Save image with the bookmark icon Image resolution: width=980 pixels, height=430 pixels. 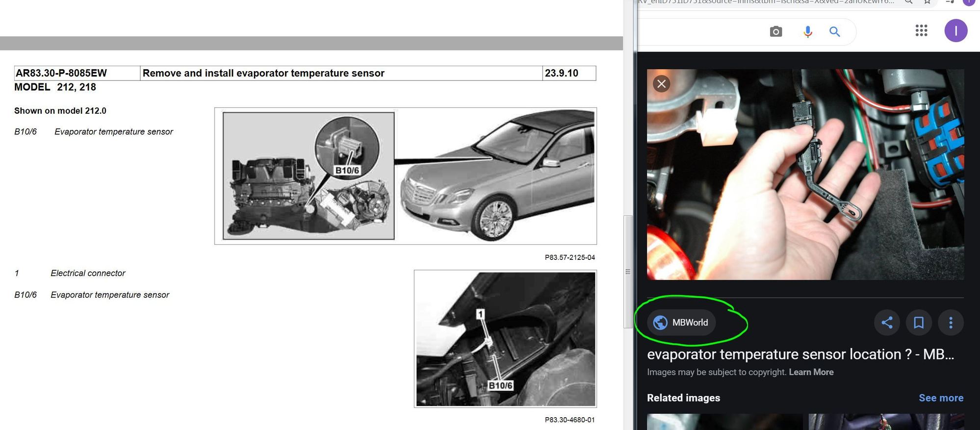919,323
